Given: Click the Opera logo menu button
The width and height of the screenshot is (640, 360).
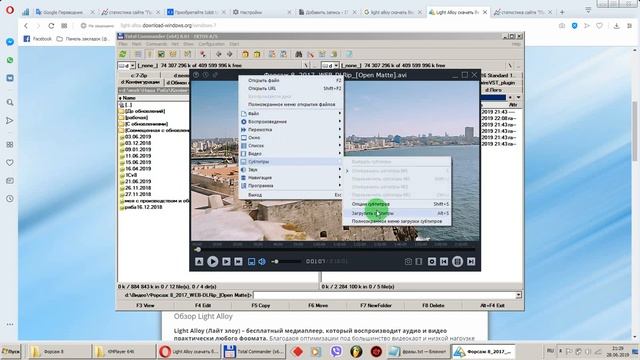Looking at the screenshot, I should click(10, 10).
